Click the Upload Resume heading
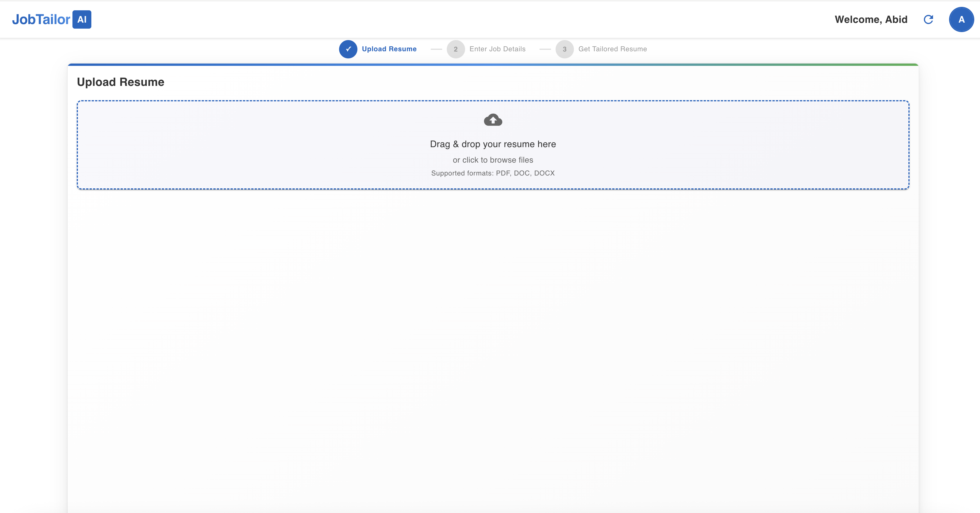 pos(121,82)
